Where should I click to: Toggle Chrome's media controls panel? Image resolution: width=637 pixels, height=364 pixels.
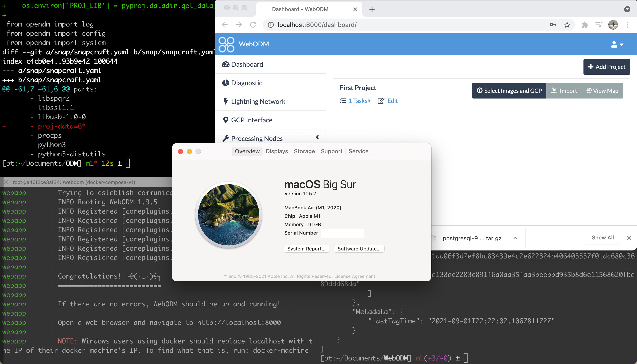pos(599,25)
